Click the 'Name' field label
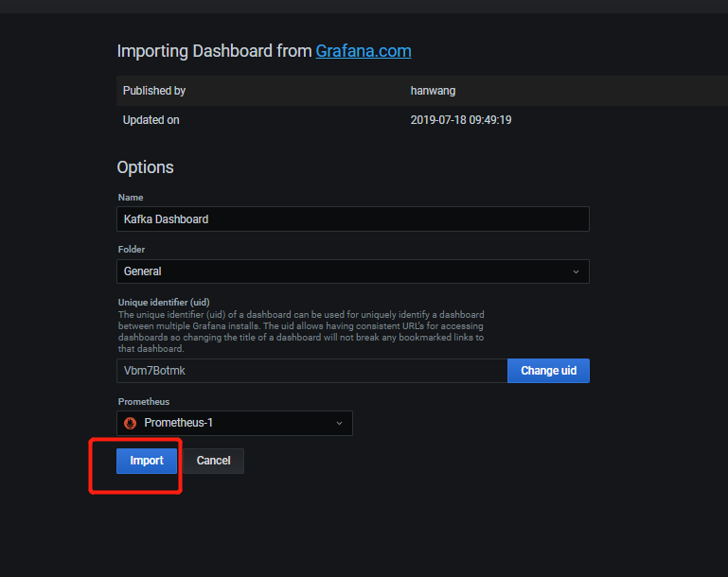 pyautogui.click(x=131, y=198)
